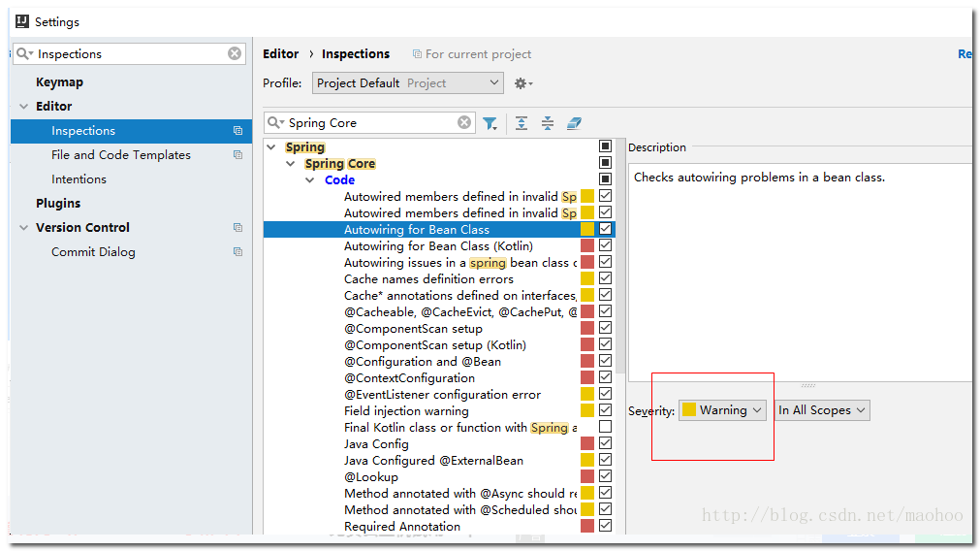Clear the Inspections search in the settings sidebar

235,53
